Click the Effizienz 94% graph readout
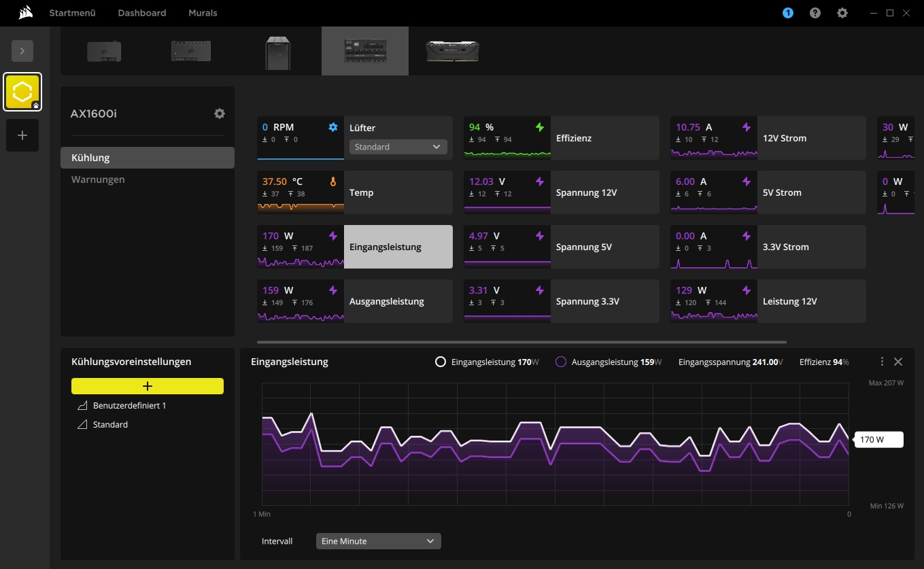Viewport: 924px width, 569px height. pyautogui.click(x=824, y=362)
